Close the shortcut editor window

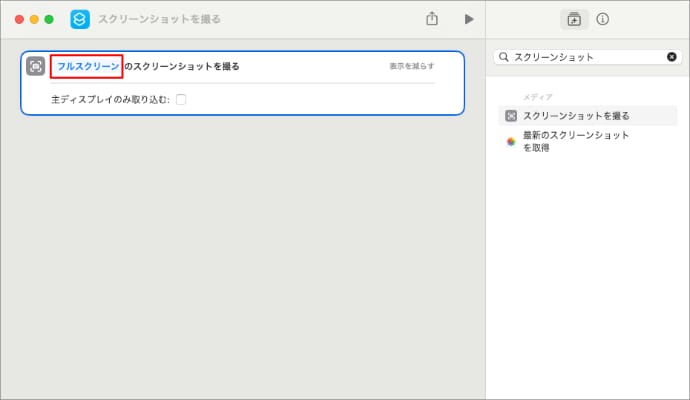[x=19, y=19]
